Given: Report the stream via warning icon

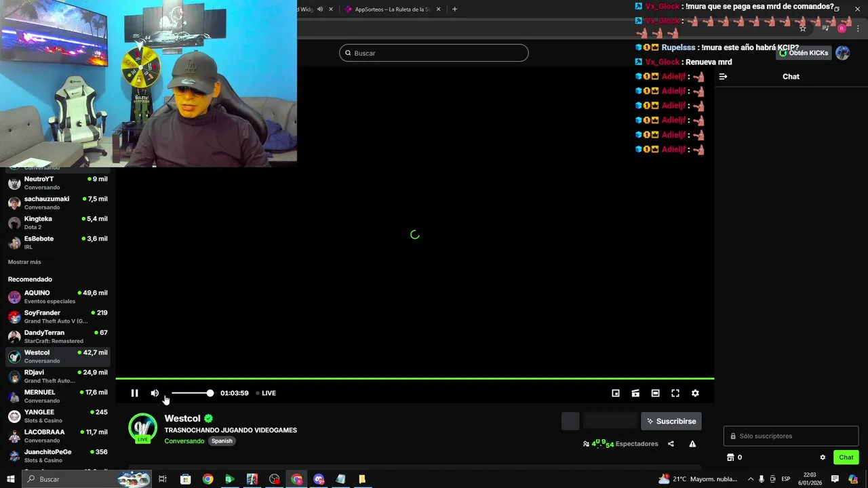Looking at the screenshot, I should [692, 444].
